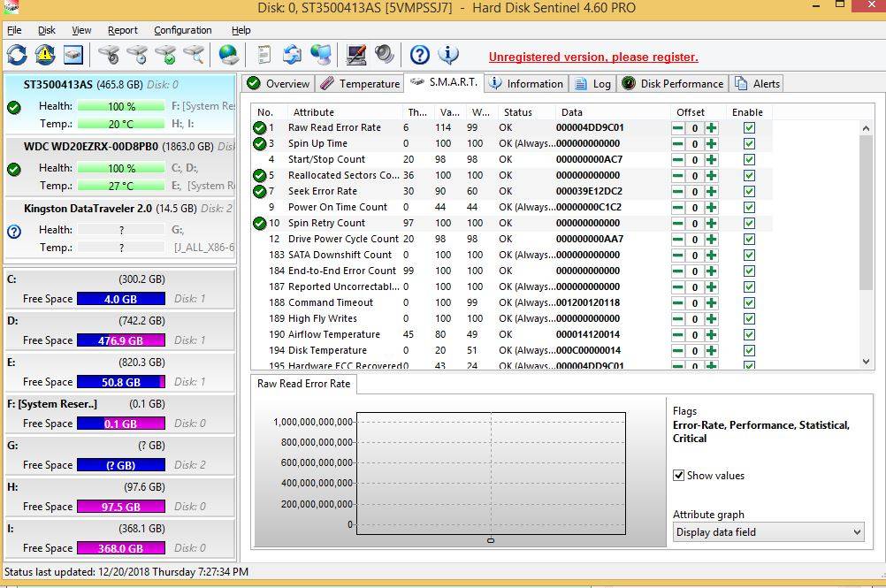This screenshot has width=886, height=588.
Task: Click the blue info bubble toolbar icon
Action: coord(448,56)
